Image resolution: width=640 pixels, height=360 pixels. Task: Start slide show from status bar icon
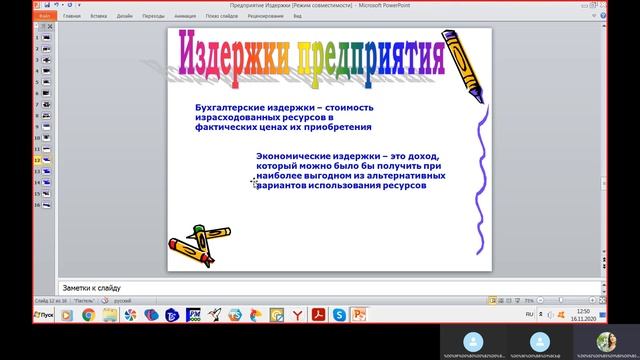point(518,300)
